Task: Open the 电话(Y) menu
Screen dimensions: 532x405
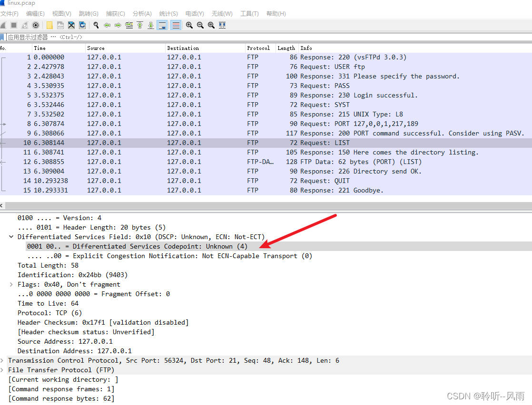Action: pos(195,14)
